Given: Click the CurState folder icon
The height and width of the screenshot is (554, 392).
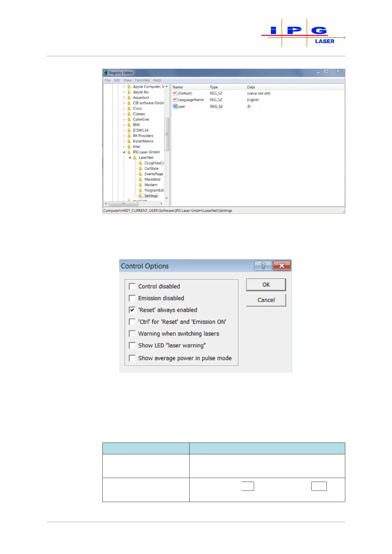Looking at the screenshot, I should point(141,168).
